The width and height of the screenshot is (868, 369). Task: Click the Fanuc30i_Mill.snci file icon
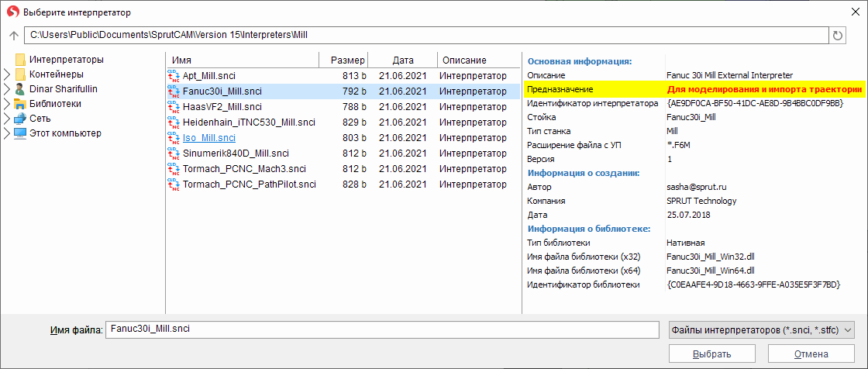click(174, 91)
